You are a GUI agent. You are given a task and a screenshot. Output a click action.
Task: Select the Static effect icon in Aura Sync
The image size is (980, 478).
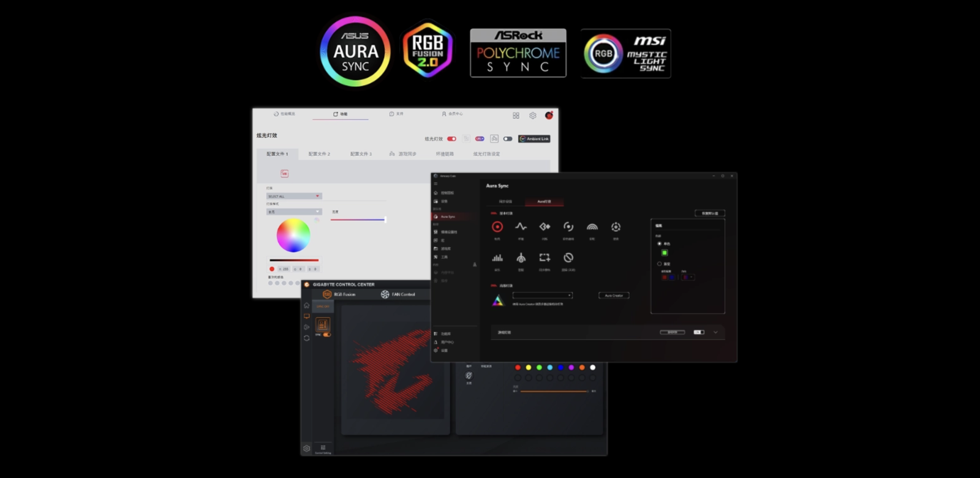tap(497, 226)
